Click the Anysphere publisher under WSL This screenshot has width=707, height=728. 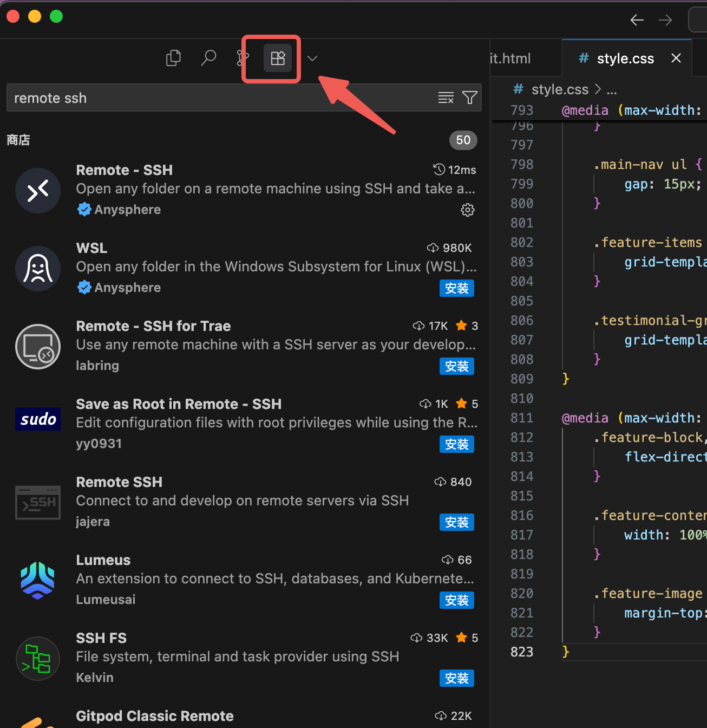click(128, 288)
